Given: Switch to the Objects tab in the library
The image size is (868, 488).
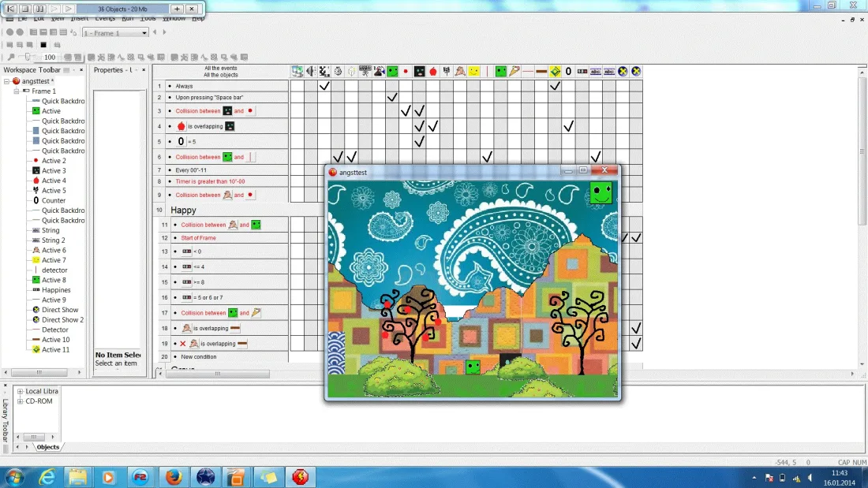Looking at the screenshot, I should click(x=47, y=447).
